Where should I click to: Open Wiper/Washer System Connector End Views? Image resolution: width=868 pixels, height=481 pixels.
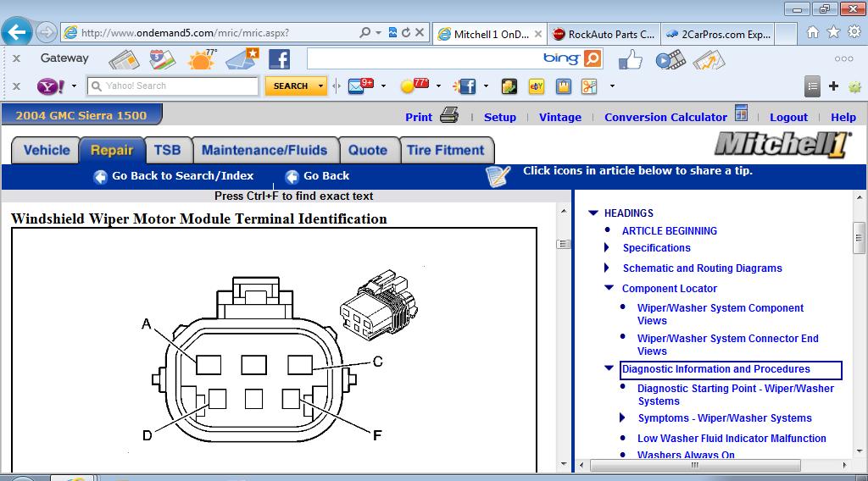pos(727,345)
